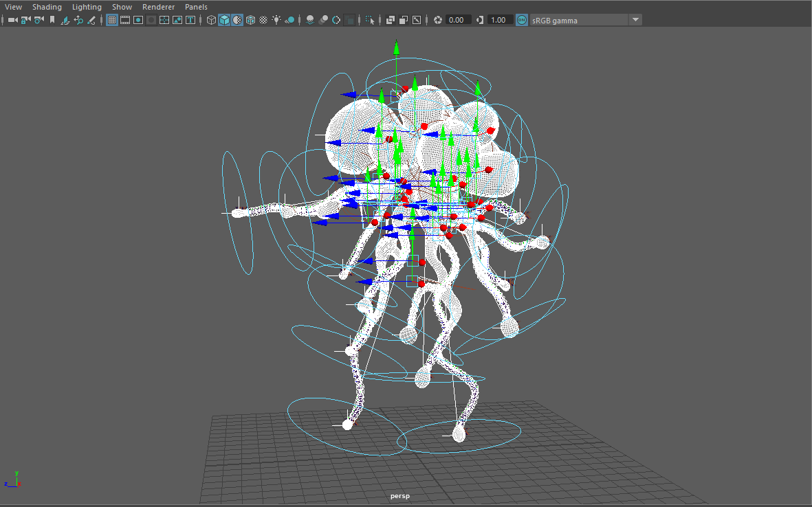Toggle the XRay Joints icon
812x507 pixels.
pos(417,20)
